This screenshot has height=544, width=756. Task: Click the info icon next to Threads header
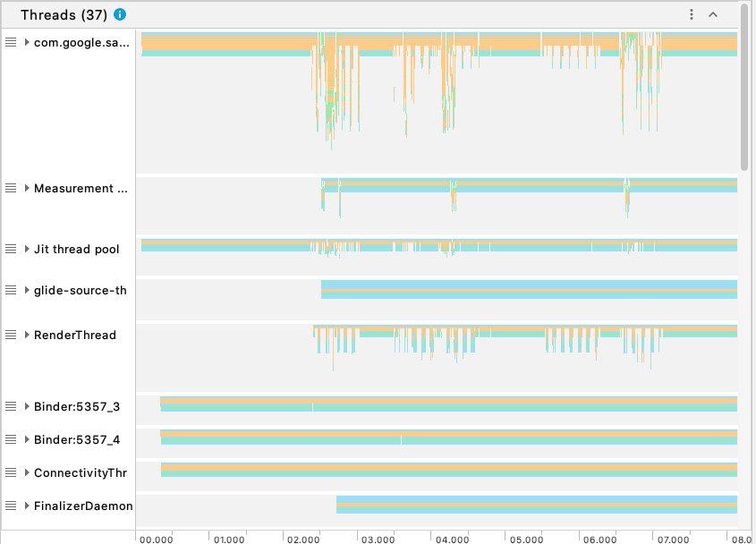[121, 14]
